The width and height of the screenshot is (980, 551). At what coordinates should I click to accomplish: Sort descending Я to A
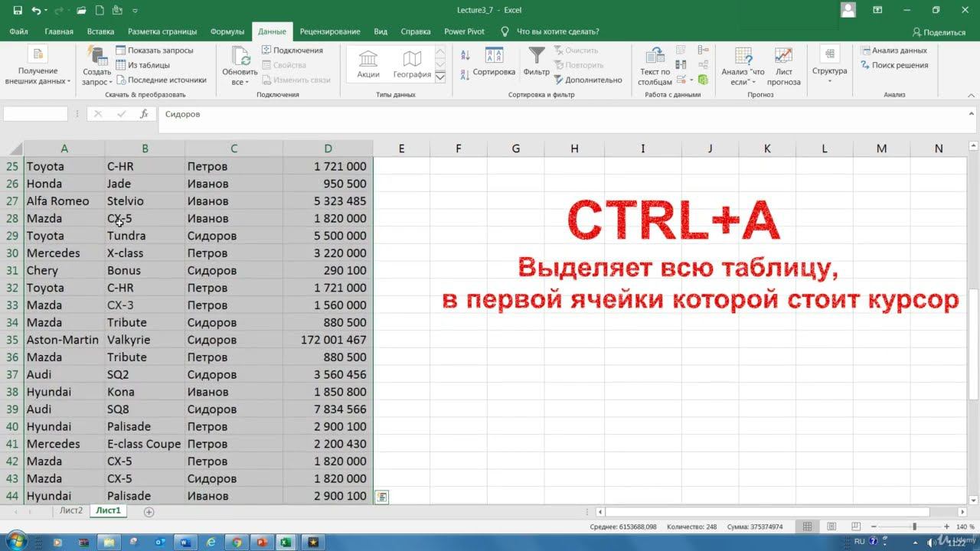click(x=465, y=74)
